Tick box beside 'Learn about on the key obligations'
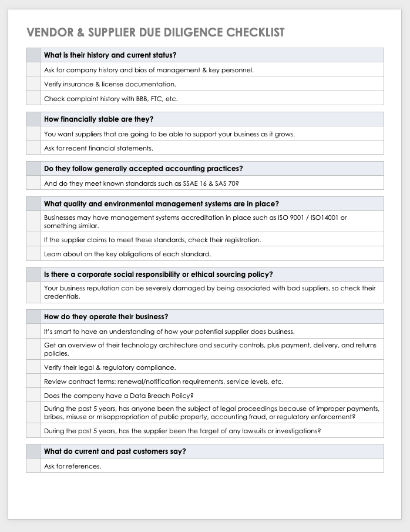 coord(33,253)
